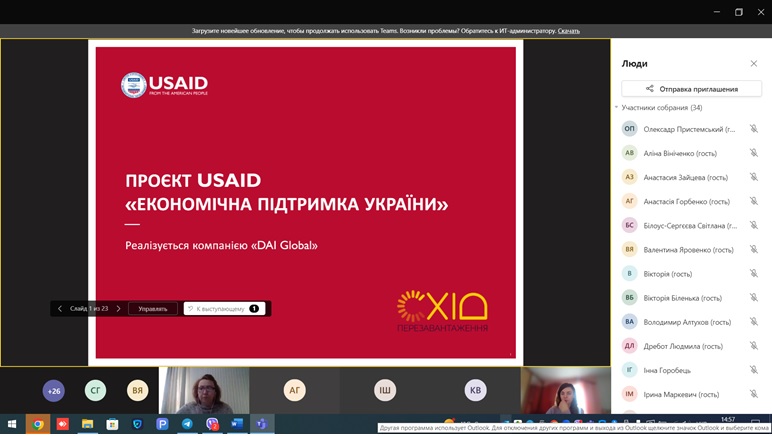Open the +26 more participants bubble
Image resolution: width=772 pixels, height=436 pixels.
click(x=54, y=391)
